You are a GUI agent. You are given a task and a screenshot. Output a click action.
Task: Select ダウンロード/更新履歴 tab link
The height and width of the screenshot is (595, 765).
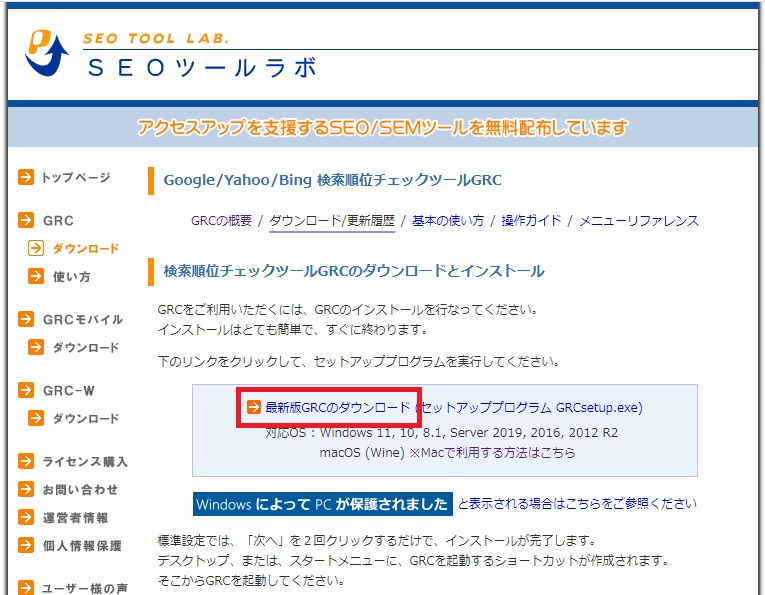click(x=332, y=221)
